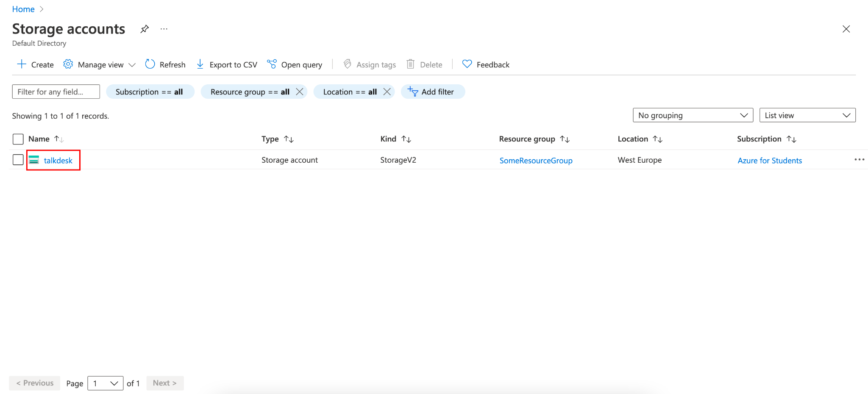The height and width of the screenshot is (394, 868).
Task: Expand the List view dropdown
Action: point(807,115)
